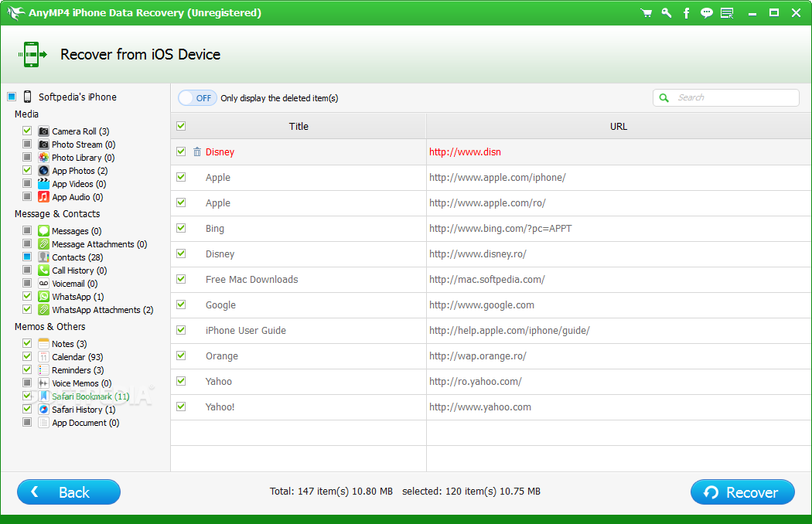The width and height of the screenshot is (812, 524).
Task: Click the Title column header
Action: coord(299,126)
